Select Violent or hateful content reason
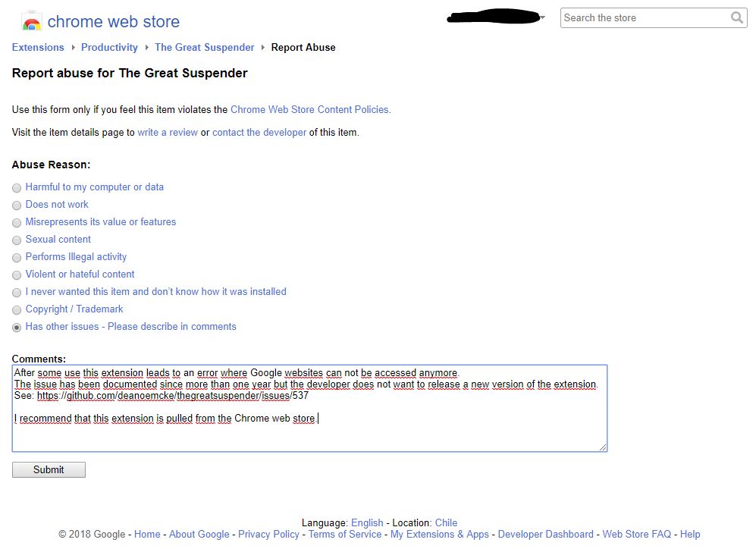756x549 pixels. 17,274
